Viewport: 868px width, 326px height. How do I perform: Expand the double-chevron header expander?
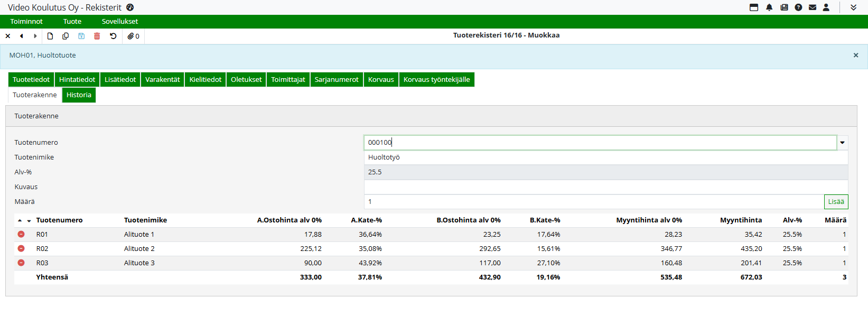pos(853,7)
